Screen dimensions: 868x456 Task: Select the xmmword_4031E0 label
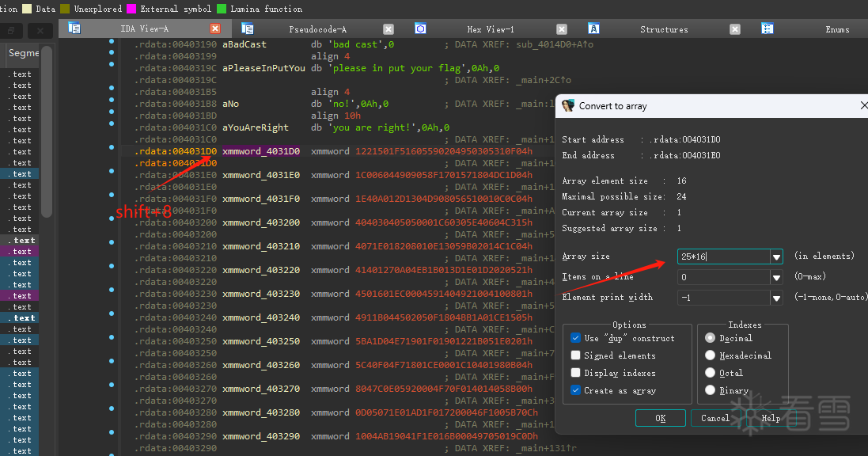point(261,175)
